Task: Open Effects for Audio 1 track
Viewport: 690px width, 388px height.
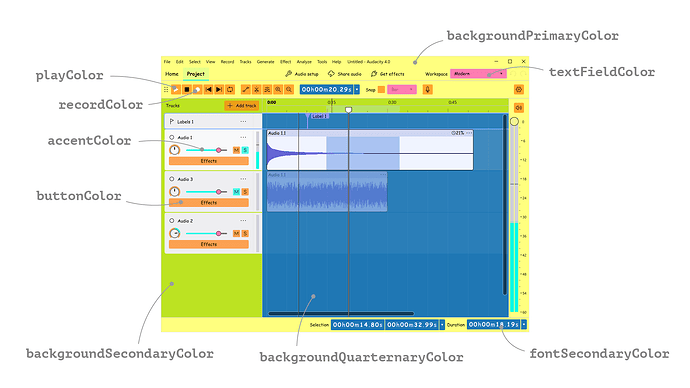Action: (x=209, y=161)
